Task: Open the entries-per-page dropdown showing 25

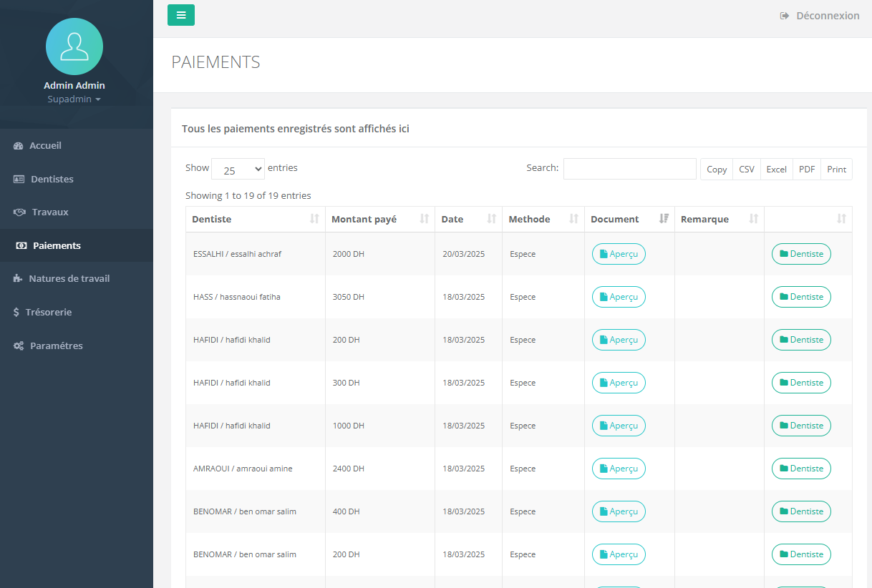Action: [x=238, y=170]
